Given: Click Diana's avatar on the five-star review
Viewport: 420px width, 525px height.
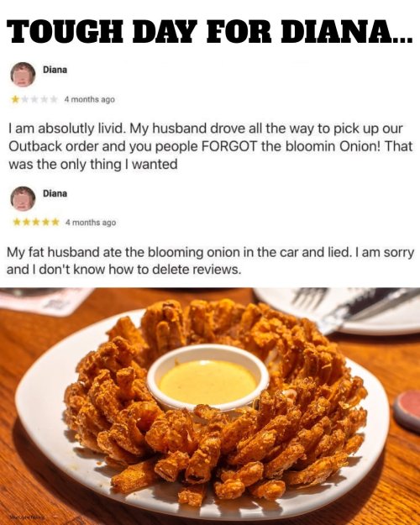Looking at the screenshot, I should click(23, 198).
